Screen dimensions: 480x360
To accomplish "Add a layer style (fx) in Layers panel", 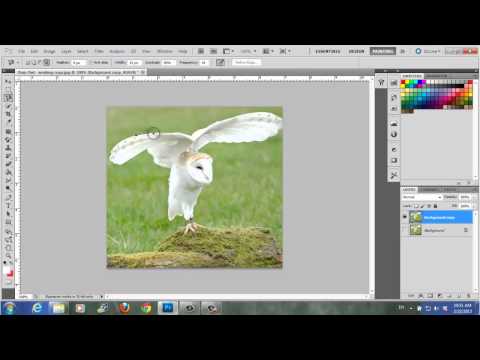I will coord(421,295).
